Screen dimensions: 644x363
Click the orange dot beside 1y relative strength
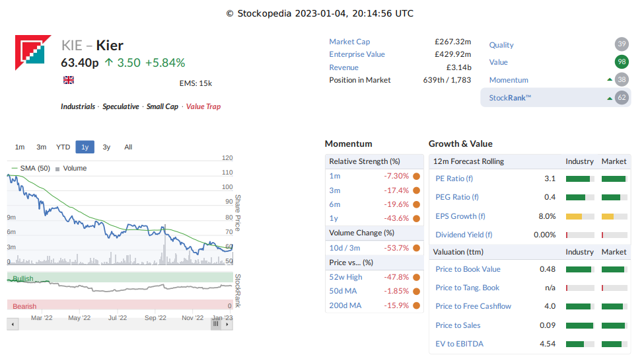tap(417, 218)
